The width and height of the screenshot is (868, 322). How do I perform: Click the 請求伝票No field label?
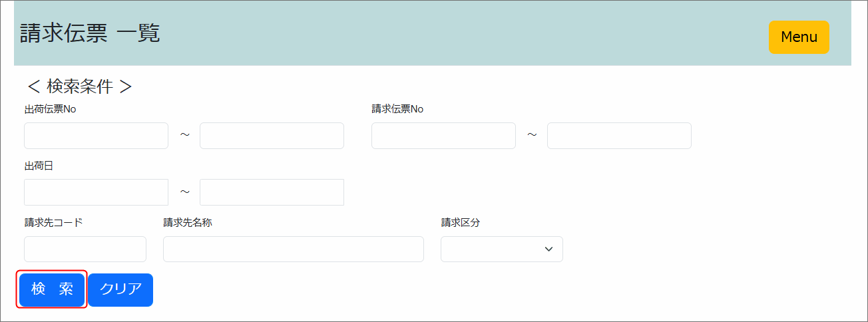coord(397,109)
